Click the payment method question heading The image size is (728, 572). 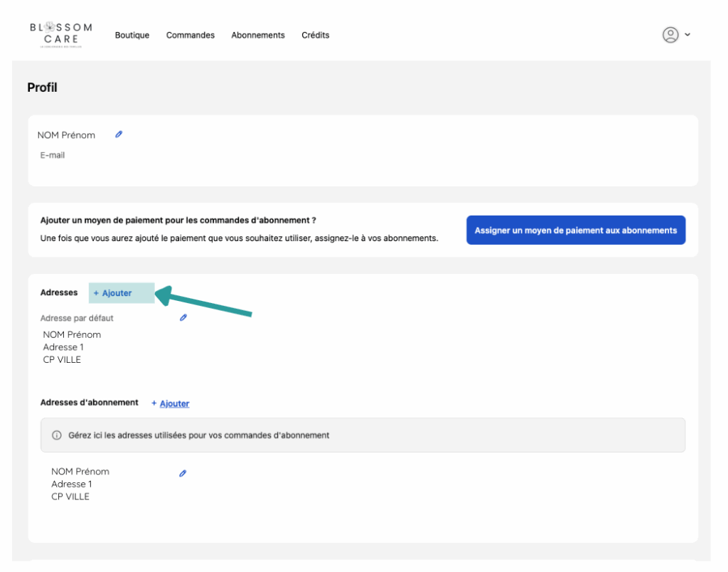[178, 221]
